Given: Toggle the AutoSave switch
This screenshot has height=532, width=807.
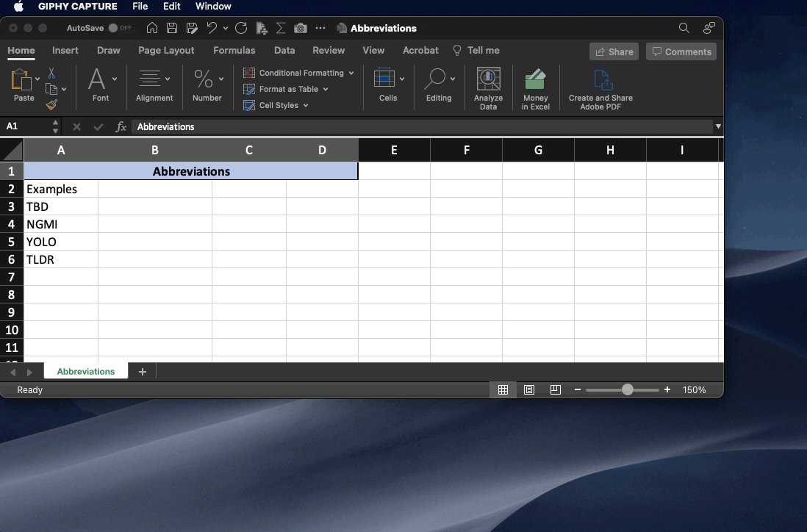Looking at the screenshot, I should tap(120, 28).
